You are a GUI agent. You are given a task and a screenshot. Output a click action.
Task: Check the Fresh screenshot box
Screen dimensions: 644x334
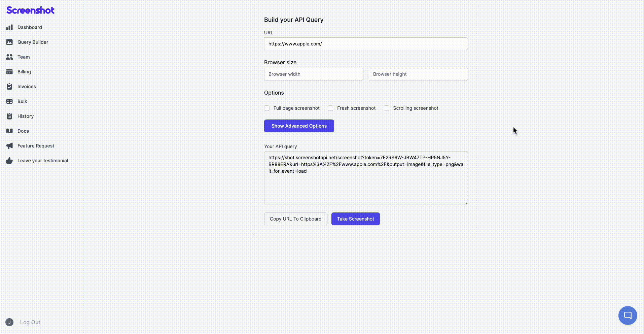click(x=330, y=108)
